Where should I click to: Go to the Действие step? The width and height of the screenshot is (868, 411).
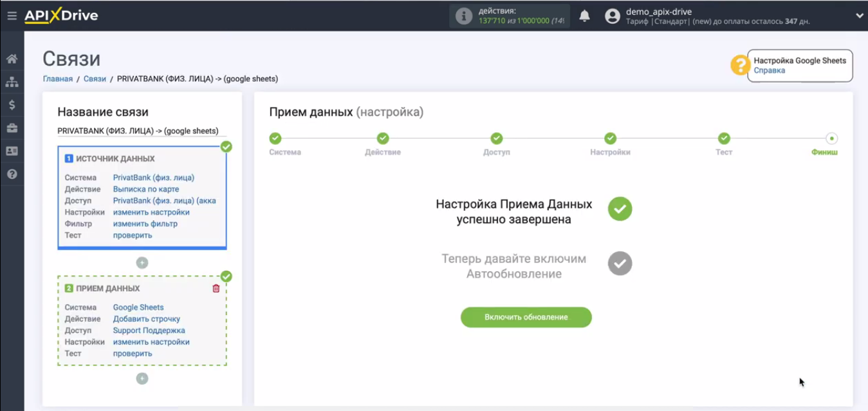point(383,138)
